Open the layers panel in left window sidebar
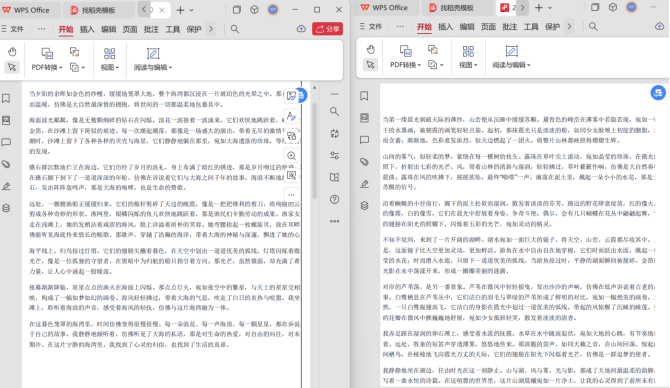The image size is (670, 388). tap(6, 208)
